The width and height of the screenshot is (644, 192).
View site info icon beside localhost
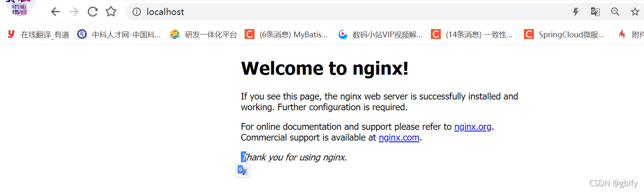click(x=136, y=12)
